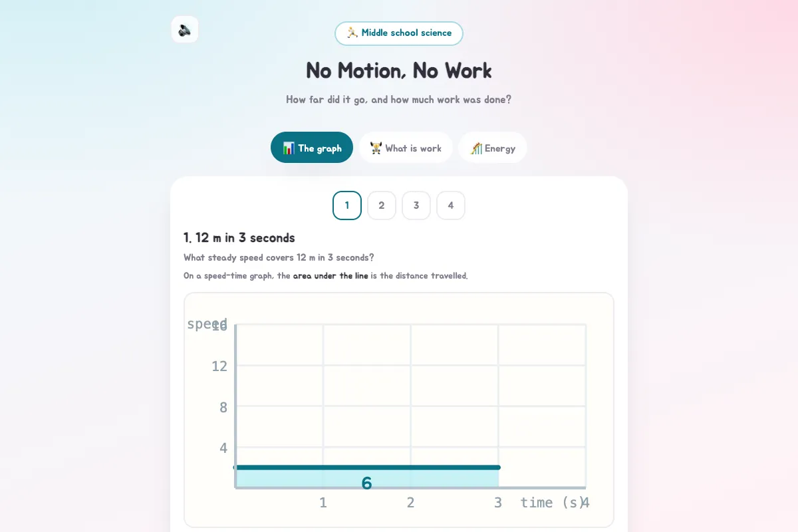
Task: Switch to the Energy tab
Action: click(x=493, y=148)
